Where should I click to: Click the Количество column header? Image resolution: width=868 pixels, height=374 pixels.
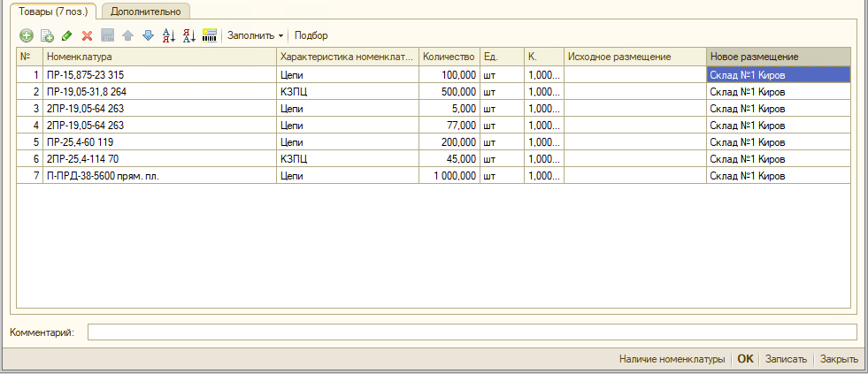pos(449,57)
